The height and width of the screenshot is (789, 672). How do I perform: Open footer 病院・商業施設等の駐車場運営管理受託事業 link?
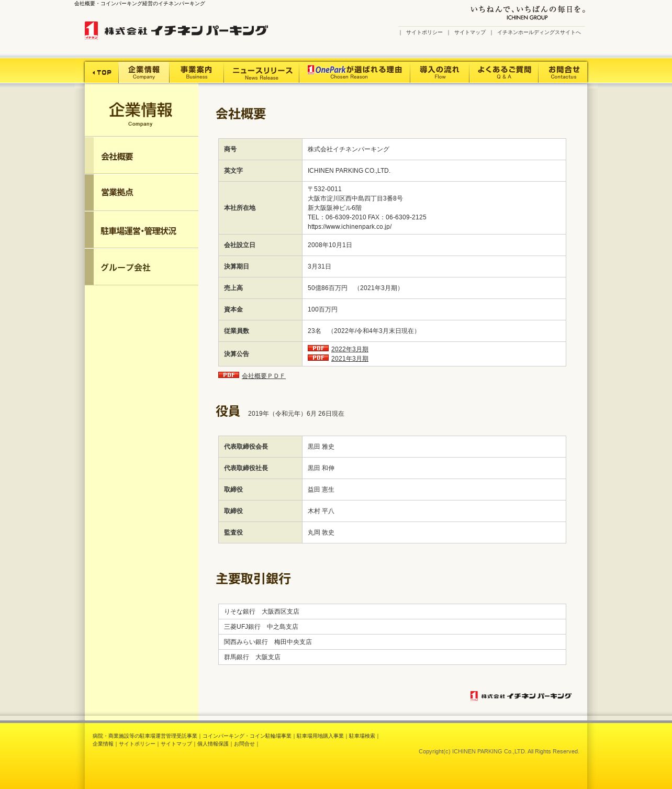[x=145, y=736]
